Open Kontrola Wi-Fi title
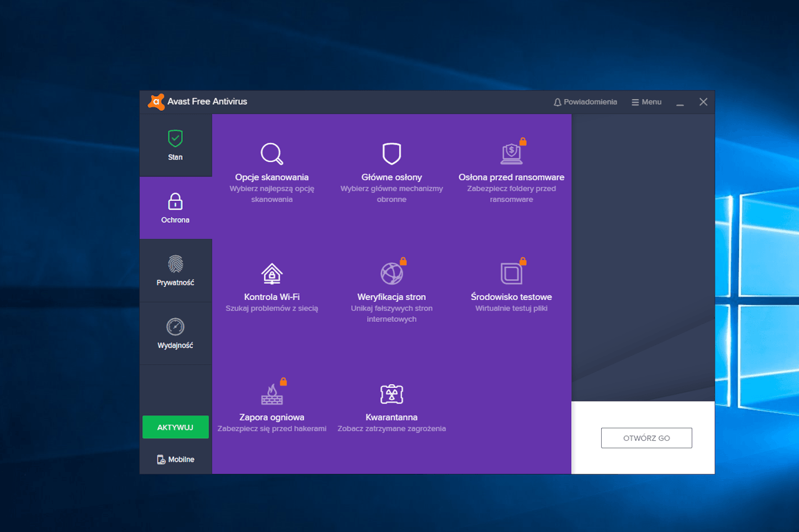Image resolution: width=799 pixels, height=532 pixels. [x=272, y=297]
